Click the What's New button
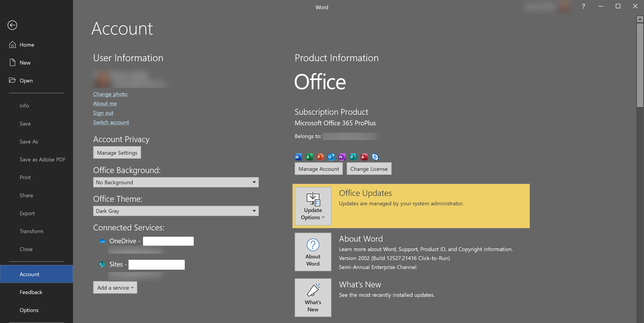The image size is (644, 323). coord(313,298)
